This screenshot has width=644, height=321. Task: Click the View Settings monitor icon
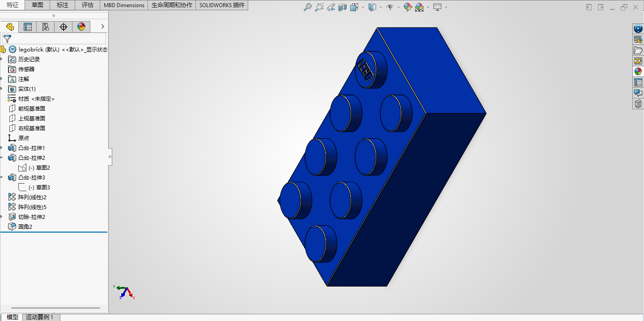437,7
